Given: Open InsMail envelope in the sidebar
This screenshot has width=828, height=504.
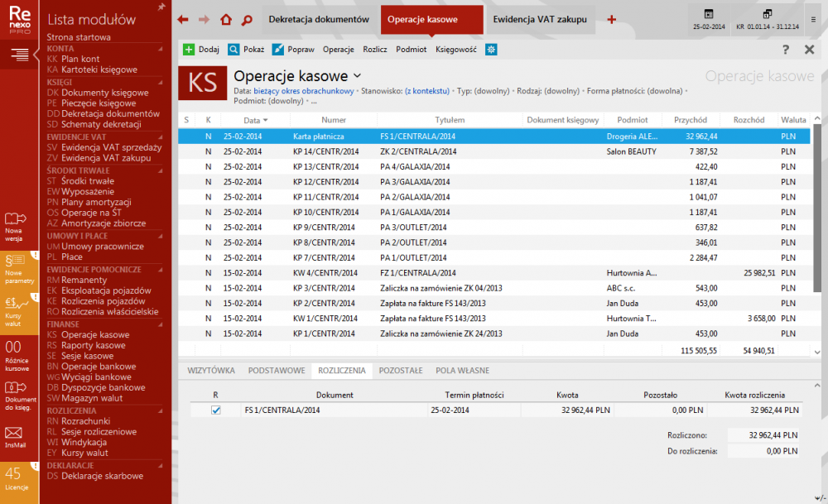Looking at the screenshot, I should (13, 435).
